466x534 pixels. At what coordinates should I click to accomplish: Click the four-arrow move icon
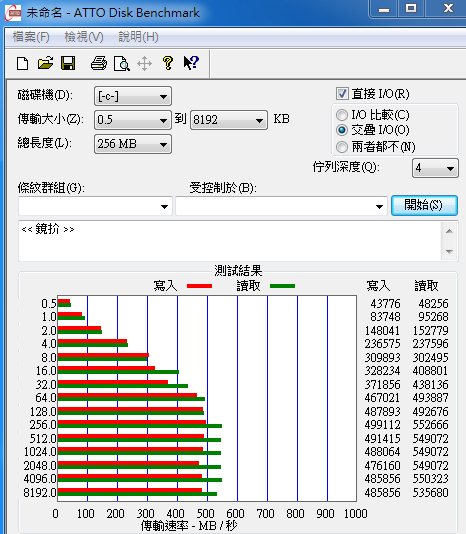(x=144, y=64)
